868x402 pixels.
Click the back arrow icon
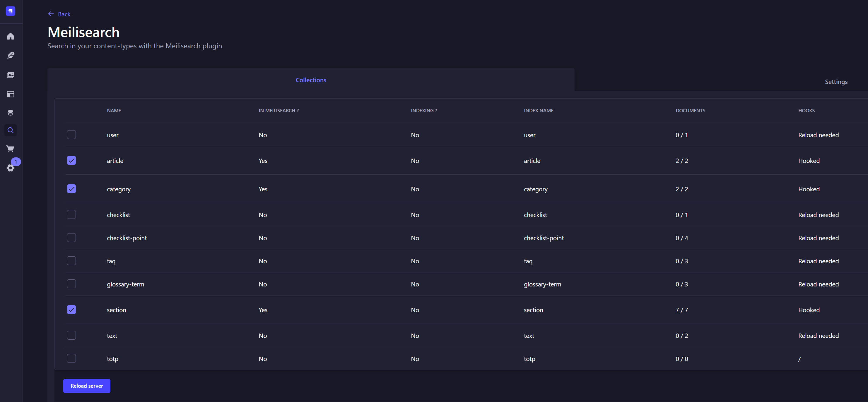tap(51, 14)
